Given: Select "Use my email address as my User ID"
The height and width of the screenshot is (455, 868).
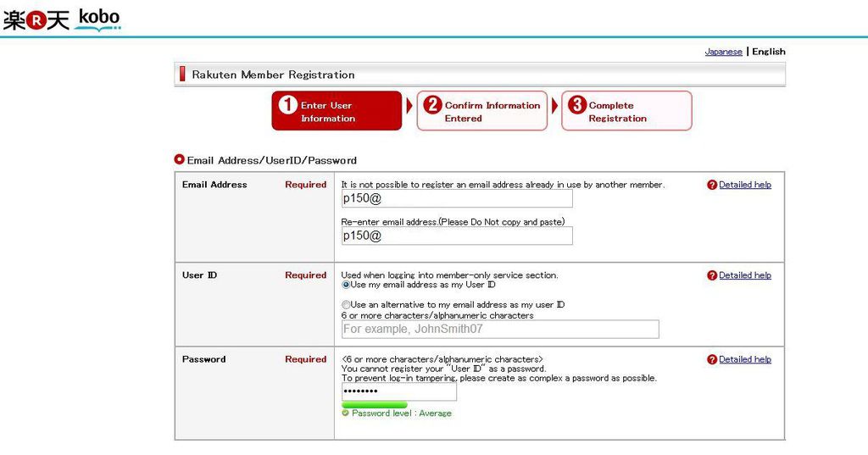Looking at the screenshot, I should 346,285.
